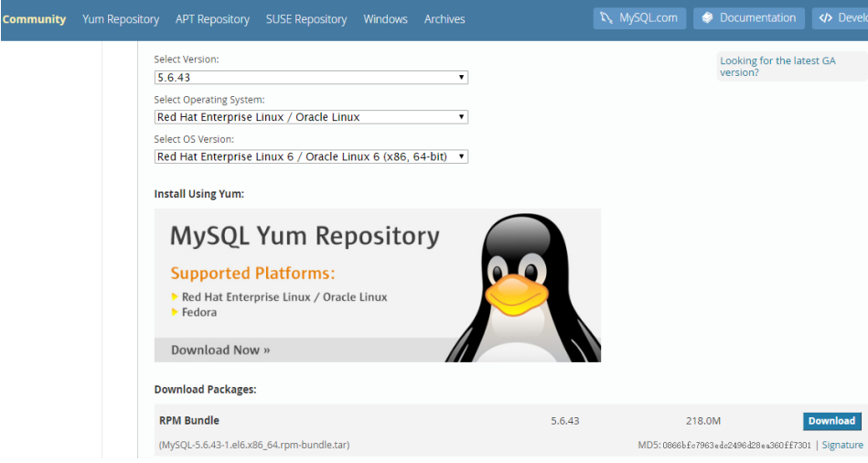868x463 pixels.
Task: Click the 'Install Using Yum:' heading
Action: coord(198,194)
